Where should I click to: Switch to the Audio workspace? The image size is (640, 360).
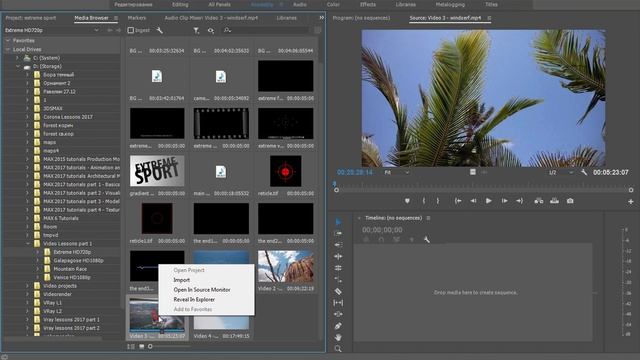pos(300,4)
